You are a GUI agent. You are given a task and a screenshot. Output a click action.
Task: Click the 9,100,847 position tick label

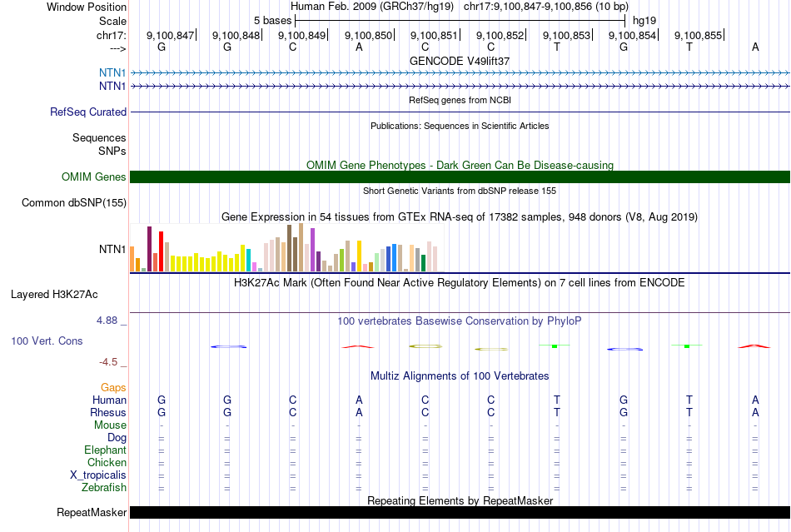[170, 35]
